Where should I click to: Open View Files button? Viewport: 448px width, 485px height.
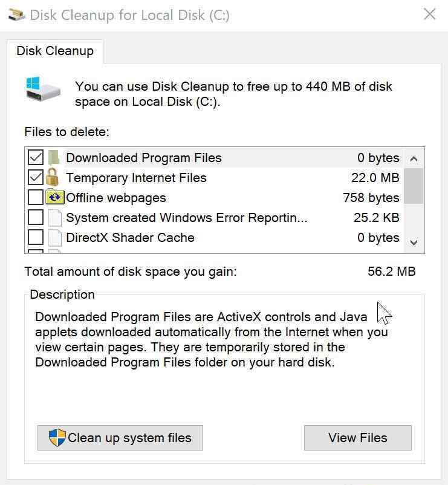tap(358, 438)
